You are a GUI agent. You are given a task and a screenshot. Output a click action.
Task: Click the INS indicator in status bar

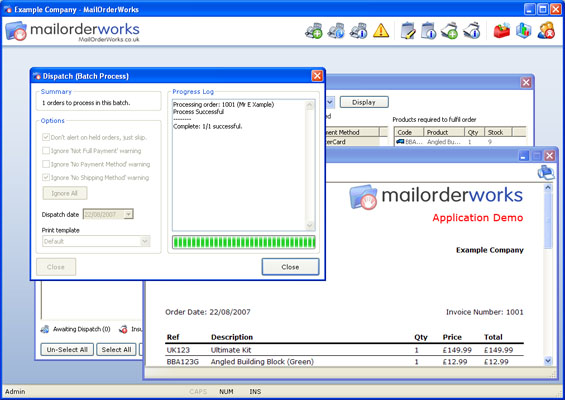coord(255,391)
